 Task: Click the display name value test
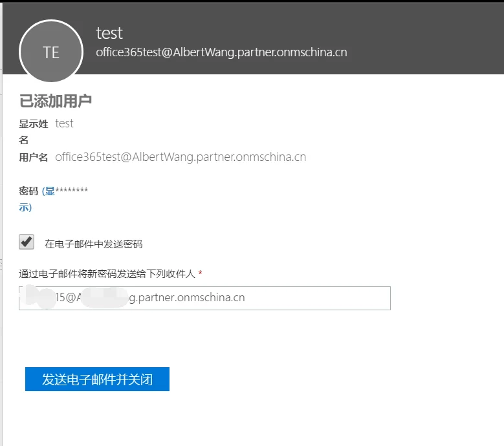[x=64, y=123]
